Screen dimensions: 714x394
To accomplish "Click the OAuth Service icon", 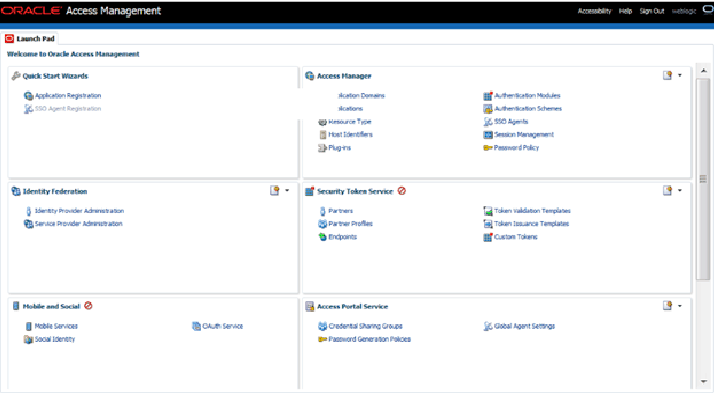I will (x=196, y=327).
